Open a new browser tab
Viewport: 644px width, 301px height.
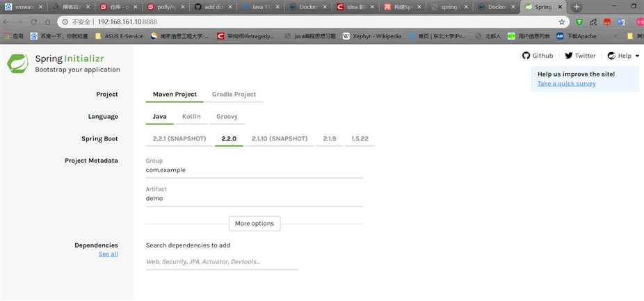pyautogui.click(x=577, y=7)
